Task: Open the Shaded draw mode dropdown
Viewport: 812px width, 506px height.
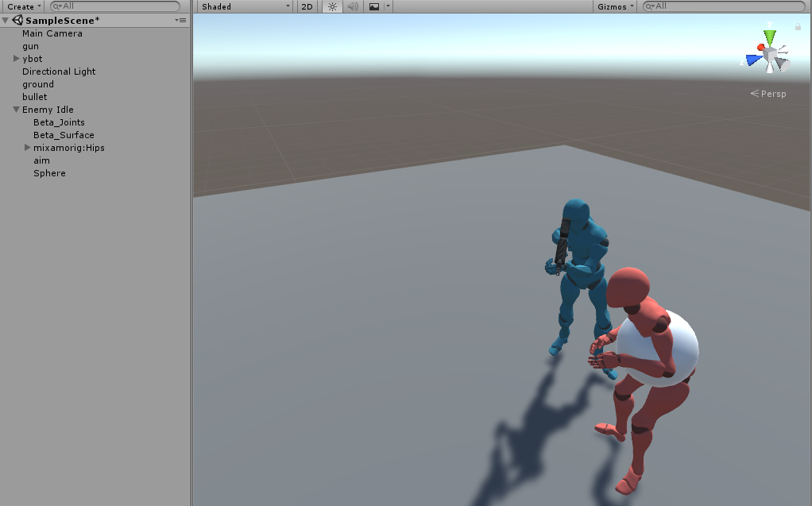Action: click(246, 6)
